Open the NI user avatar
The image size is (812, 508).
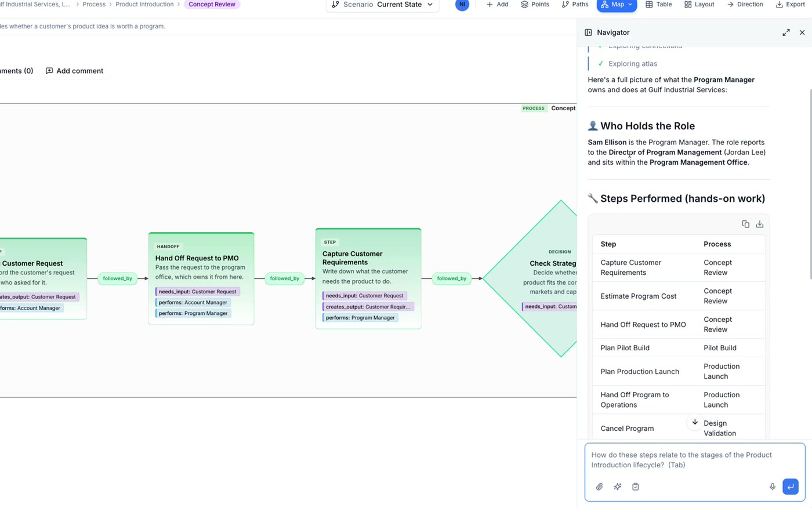462,5
